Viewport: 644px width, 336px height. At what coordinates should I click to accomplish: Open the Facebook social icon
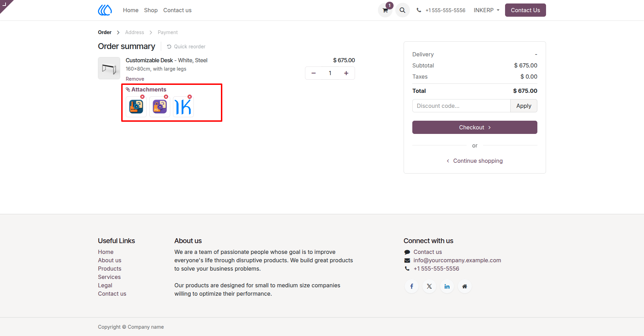412,286
